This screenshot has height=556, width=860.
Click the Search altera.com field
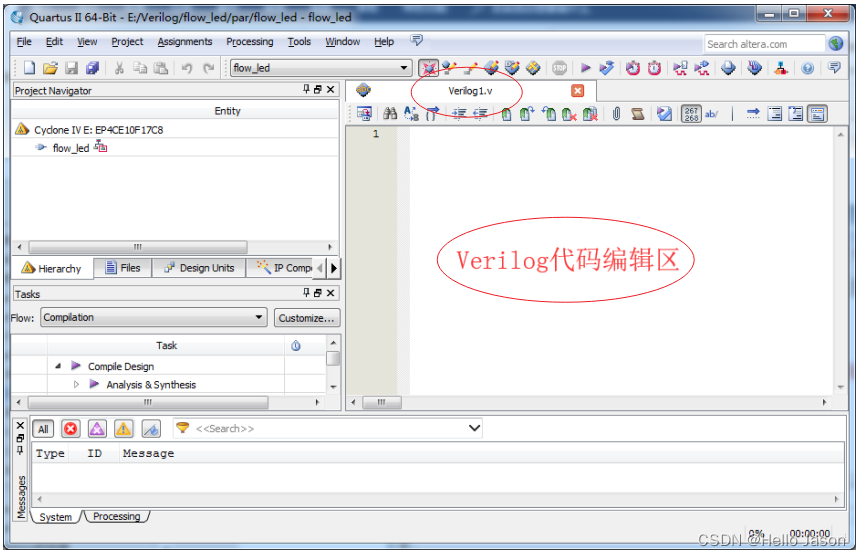764,44
